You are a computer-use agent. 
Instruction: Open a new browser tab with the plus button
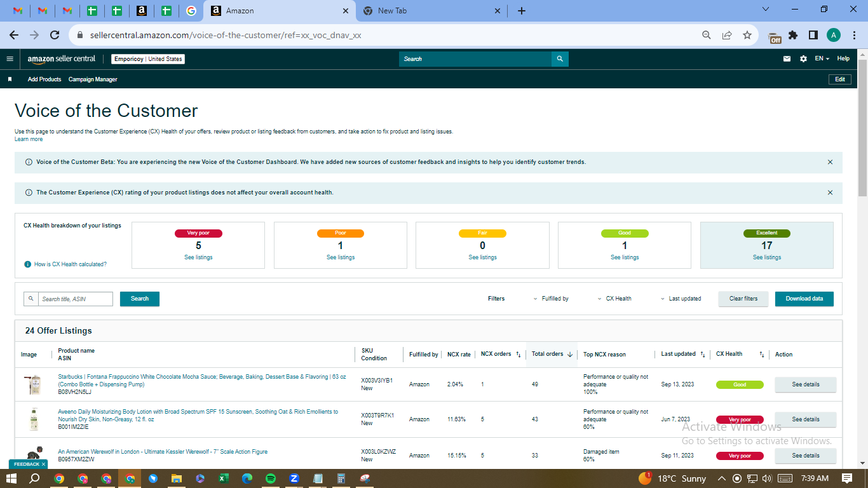pyautogui.click(x=522, y=11)
